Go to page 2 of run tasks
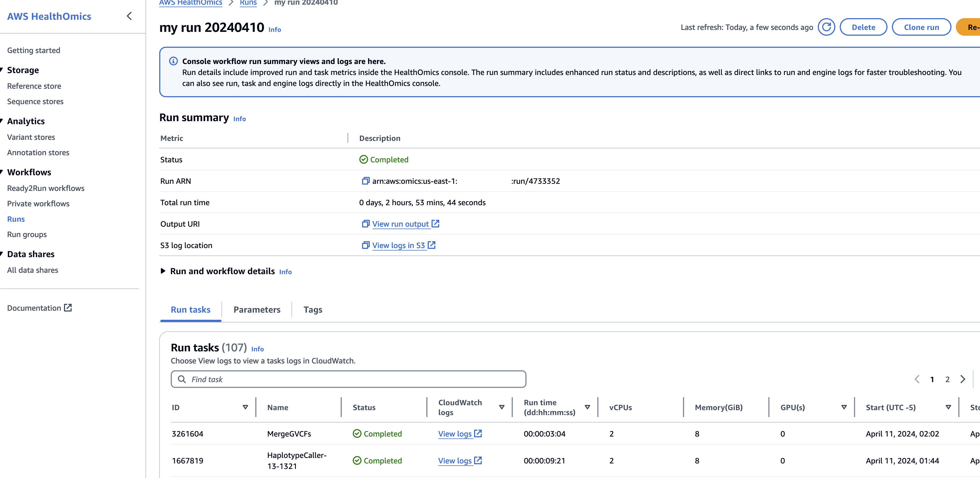980x478 pixels. 947,379
